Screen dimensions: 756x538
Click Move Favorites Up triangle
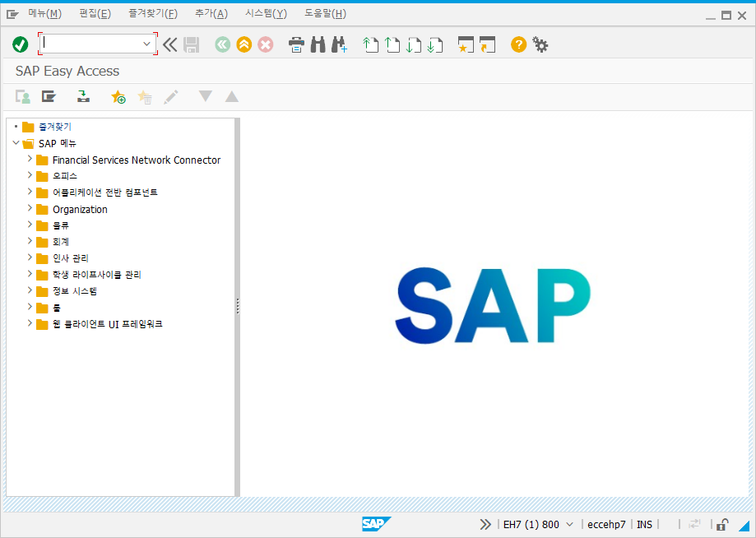point(232,96)
